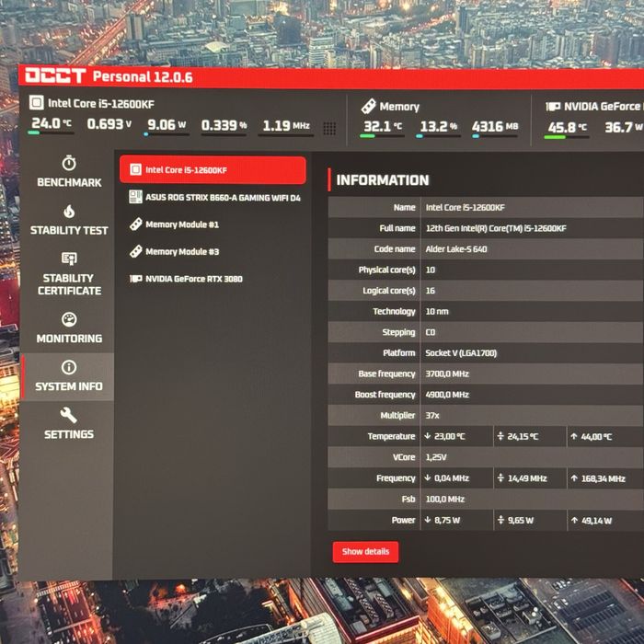
Task: Click the CPU usage 0.339 % reading
Action: pos(224,125)
